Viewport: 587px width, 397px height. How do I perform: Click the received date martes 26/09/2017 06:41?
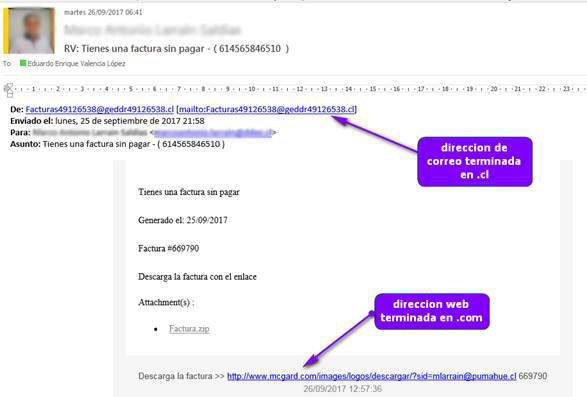click(103, 12)
